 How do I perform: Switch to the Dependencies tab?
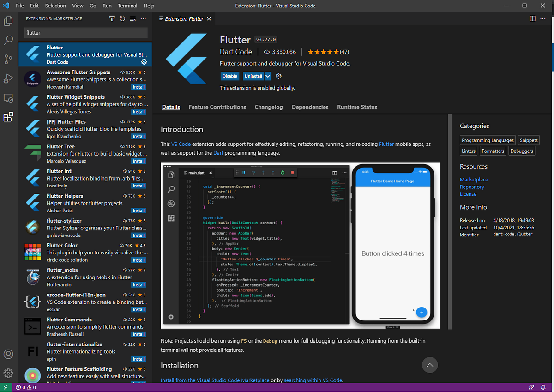click(310, 107)
